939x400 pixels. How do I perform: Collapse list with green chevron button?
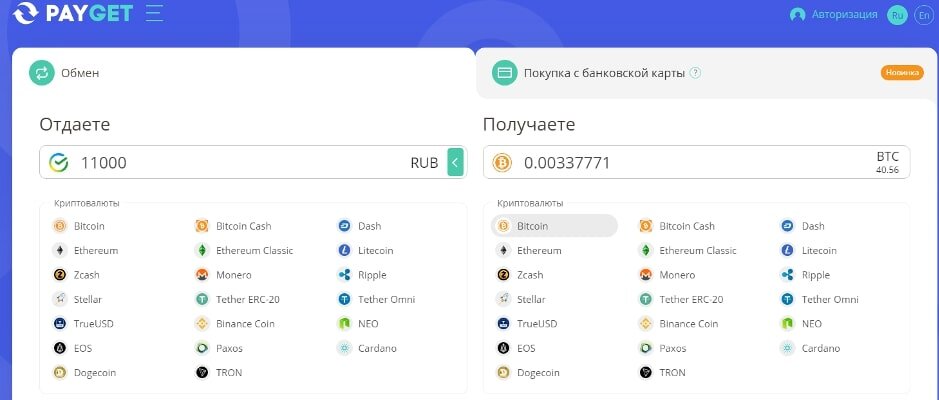455,162
